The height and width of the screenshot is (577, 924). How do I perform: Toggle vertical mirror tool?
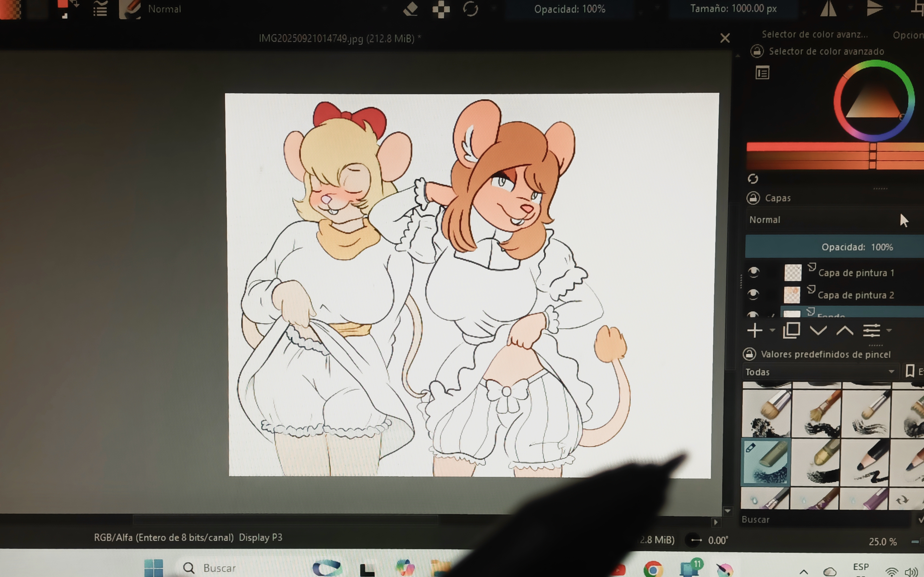(874, 8)
